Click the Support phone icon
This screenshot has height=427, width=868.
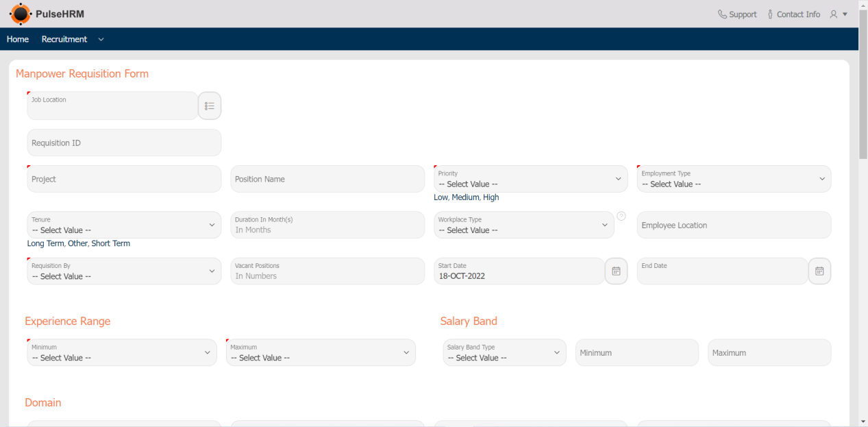[722, 14]
